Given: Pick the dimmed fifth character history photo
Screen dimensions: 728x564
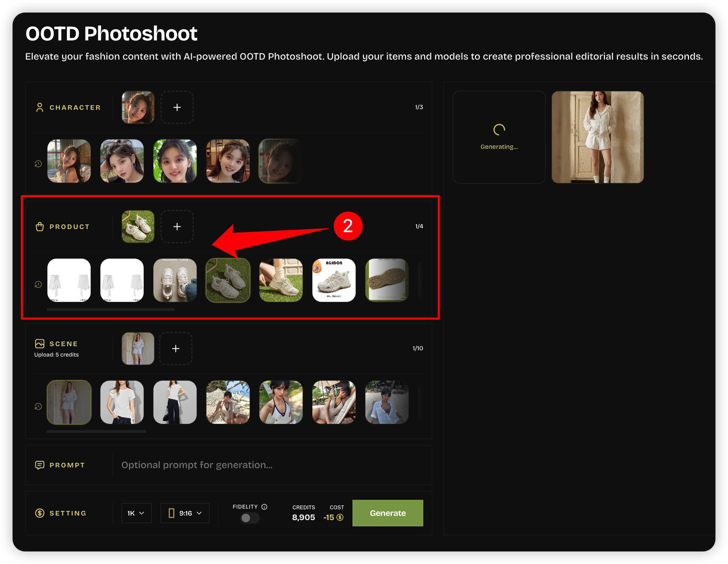Looking at the screenshot, I should [280, 161].
